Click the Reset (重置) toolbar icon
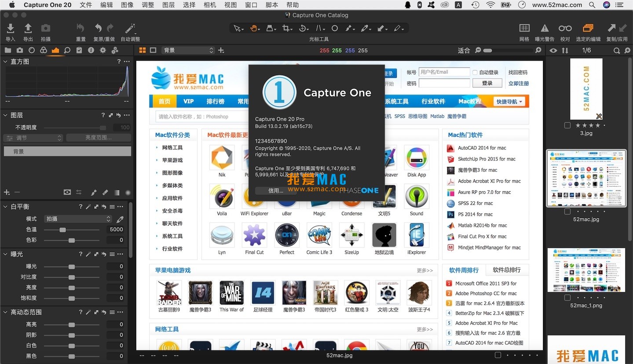Screen dimensions: 633x364 [x=80, y=28]
